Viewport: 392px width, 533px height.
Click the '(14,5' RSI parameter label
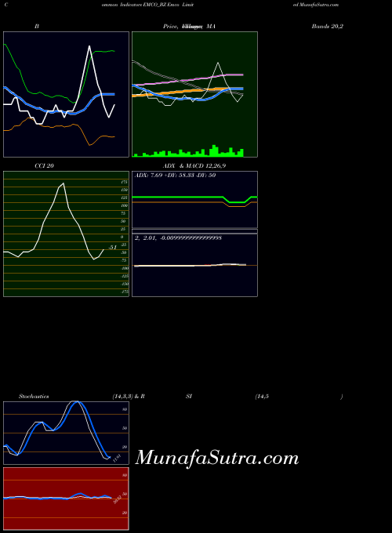(262, 397)
